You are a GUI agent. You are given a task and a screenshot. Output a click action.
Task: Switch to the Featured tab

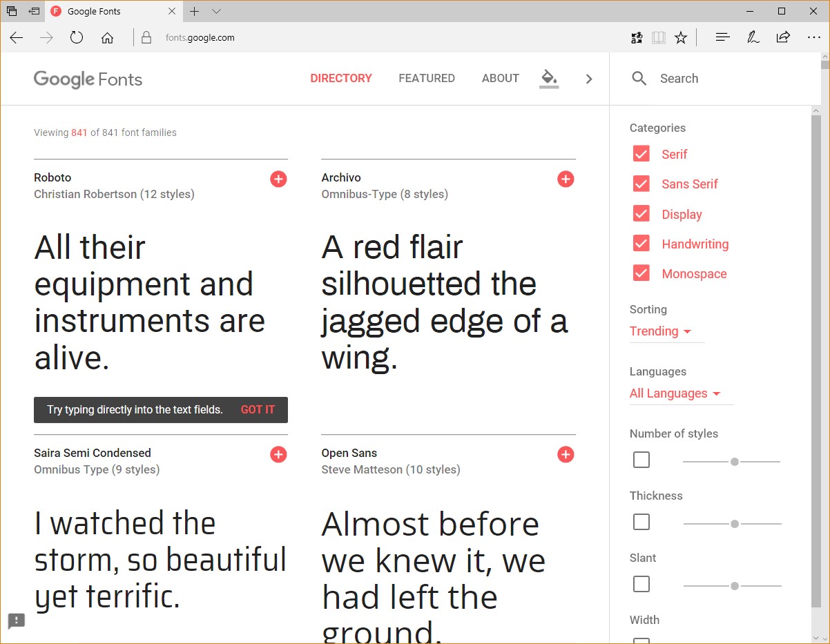(427, 79)
